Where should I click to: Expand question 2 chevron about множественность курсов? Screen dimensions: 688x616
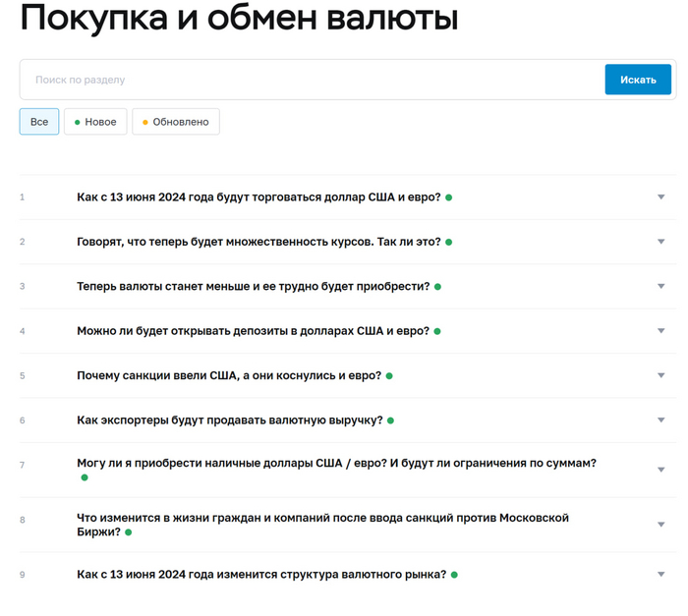point(661,242)
